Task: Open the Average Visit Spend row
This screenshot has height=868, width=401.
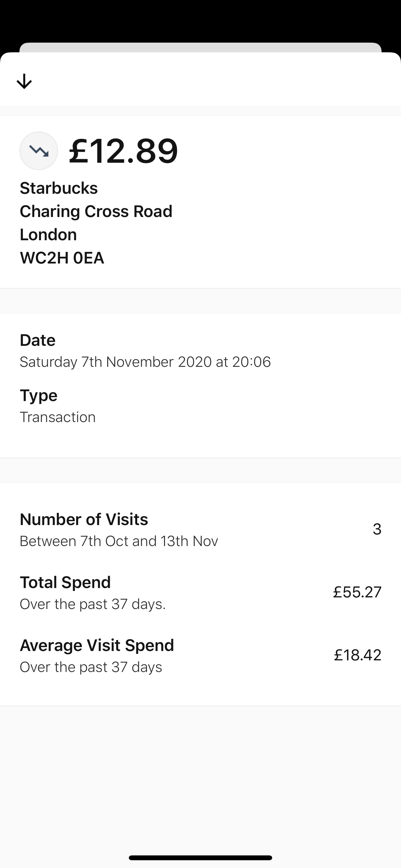Action: (x=200, y=656)
